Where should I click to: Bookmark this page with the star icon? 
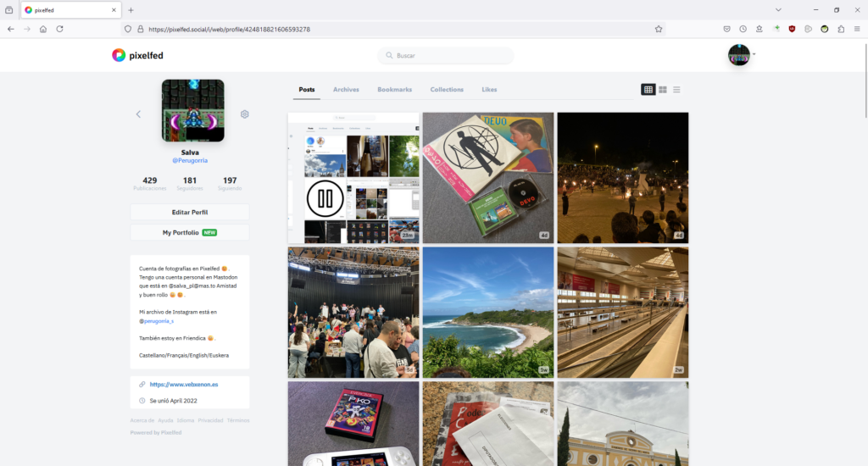point(659,29)
